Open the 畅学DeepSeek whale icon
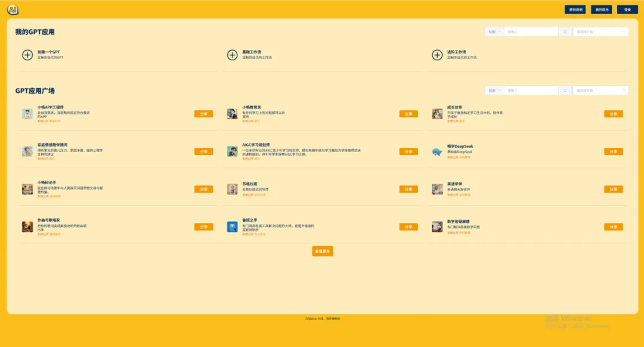The height and width of the screenshot is (347, 644). tap(437, 151)
